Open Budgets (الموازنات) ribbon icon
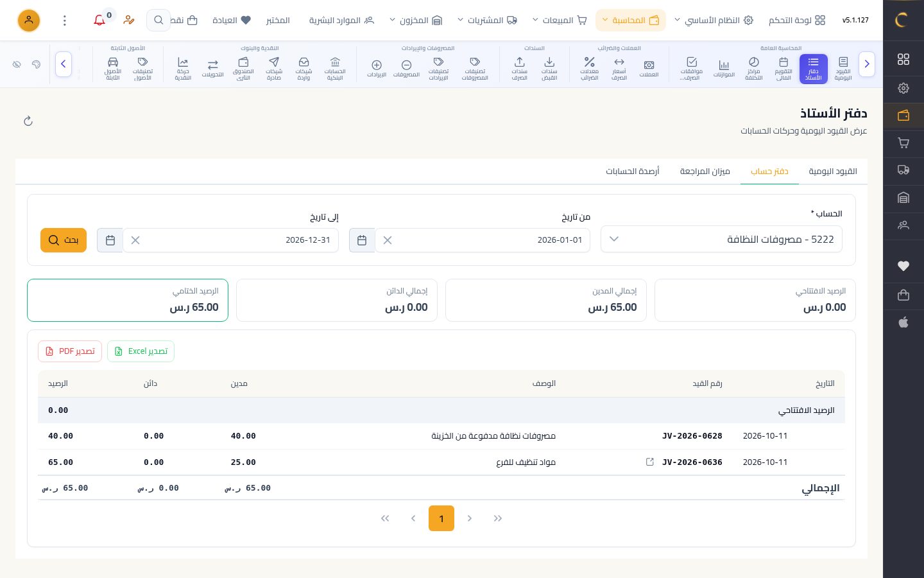This screenshot has width=924, height=578. click(x=724, y=69)
